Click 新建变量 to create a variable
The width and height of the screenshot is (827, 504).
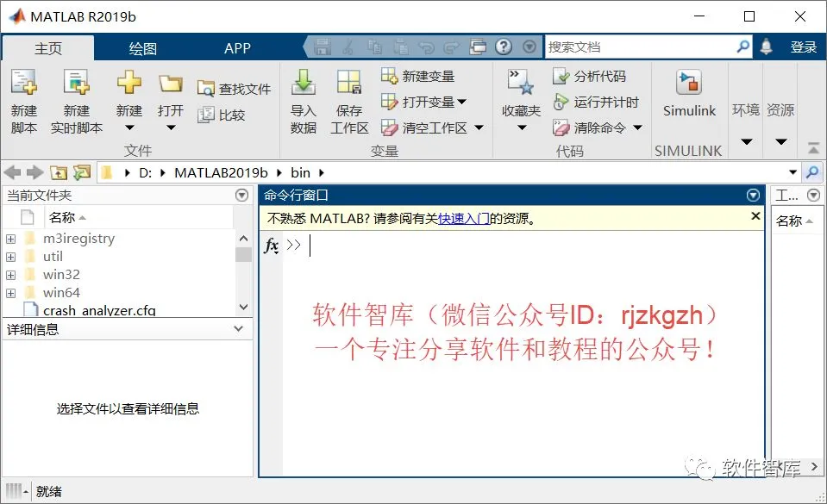point(417,76)
